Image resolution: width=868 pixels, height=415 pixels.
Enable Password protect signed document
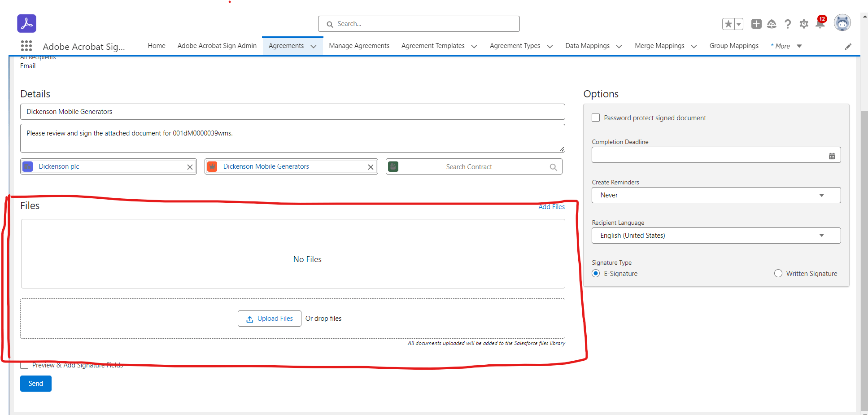click(596, 118)
